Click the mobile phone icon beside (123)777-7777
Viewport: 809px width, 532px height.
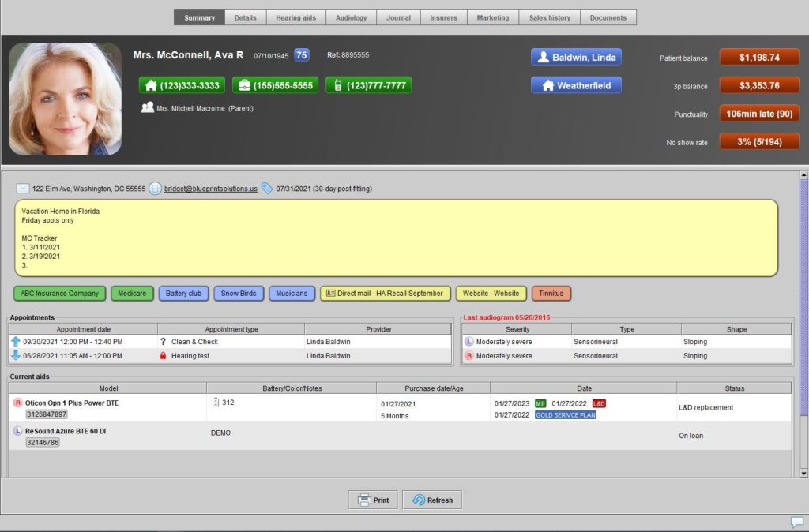click(337, 84)
